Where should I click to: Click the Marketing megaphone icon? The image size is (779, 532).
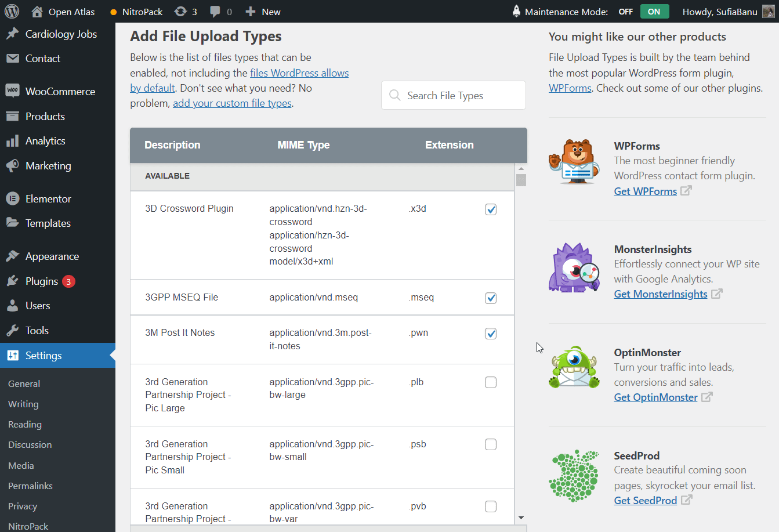(x=13, y=166)
